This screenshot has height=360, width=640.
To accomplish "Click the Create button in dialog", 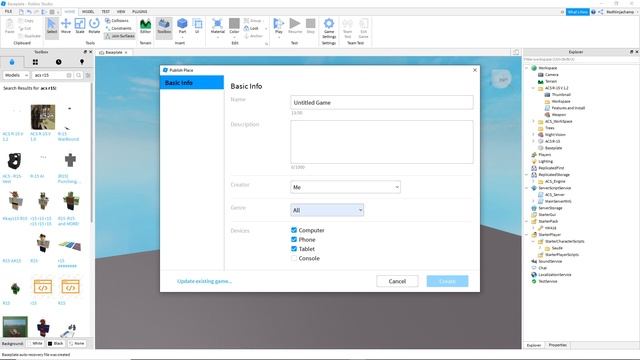I will [447, 281].
